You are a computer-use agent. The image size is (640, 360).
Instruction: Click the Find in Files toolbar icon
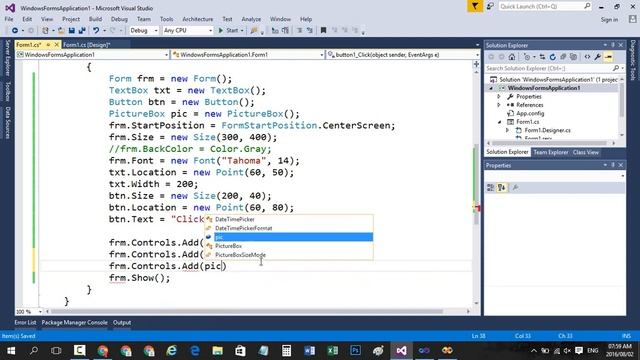(x=254, y=31)
